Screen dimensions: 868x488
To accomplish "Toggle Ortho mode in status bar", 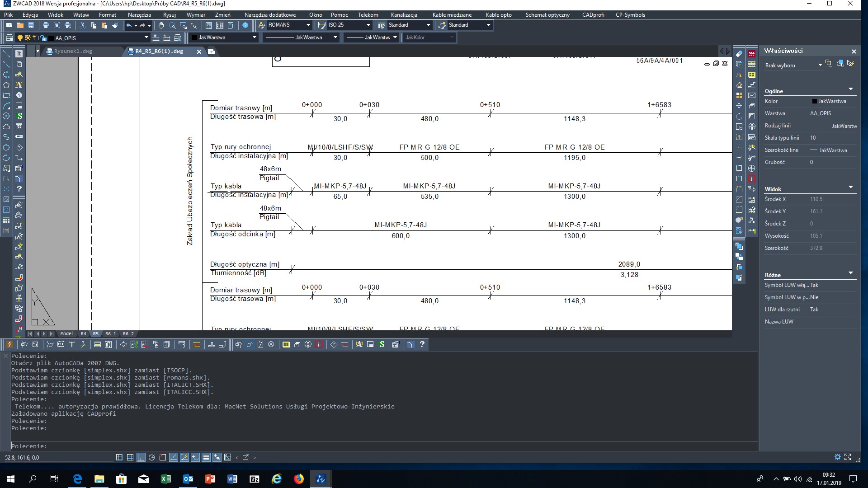I will coord(141,457).
